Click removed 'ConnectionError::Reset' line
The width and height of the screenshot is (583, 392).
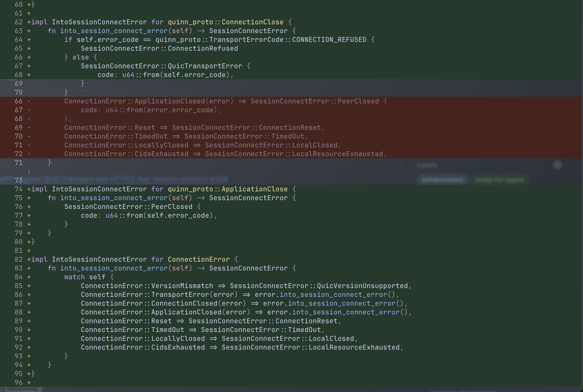[x=110, y=127]
